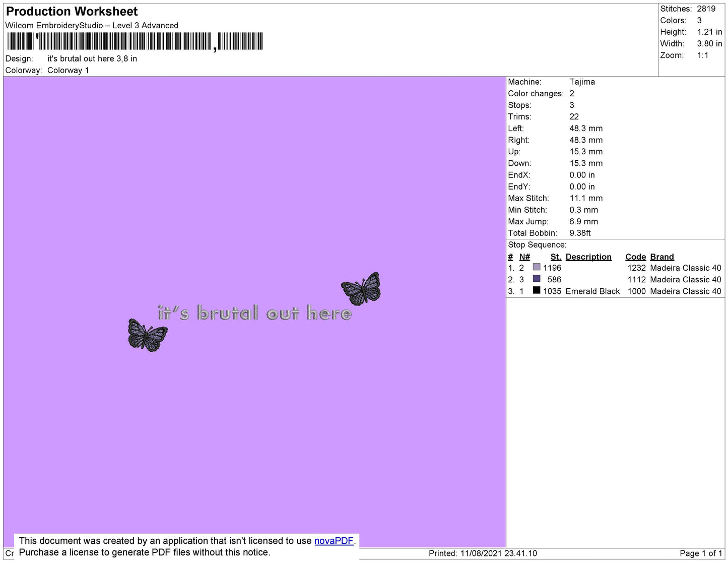Click the 'N#' column header

[x=524, y=257]
